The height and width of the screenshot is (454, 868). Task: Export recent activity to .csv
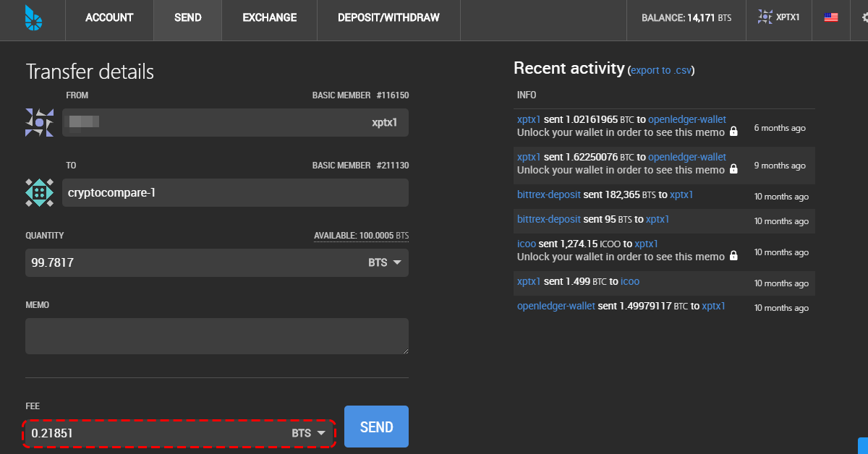[x=661, y=70]
